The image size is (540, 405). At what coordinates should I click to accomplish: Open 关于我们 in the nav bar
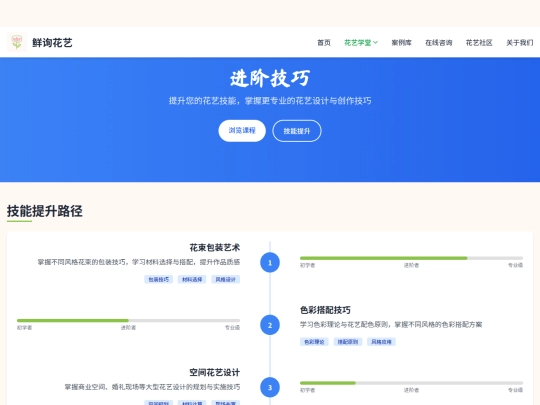pyautogui.click(x=519, y=43)
